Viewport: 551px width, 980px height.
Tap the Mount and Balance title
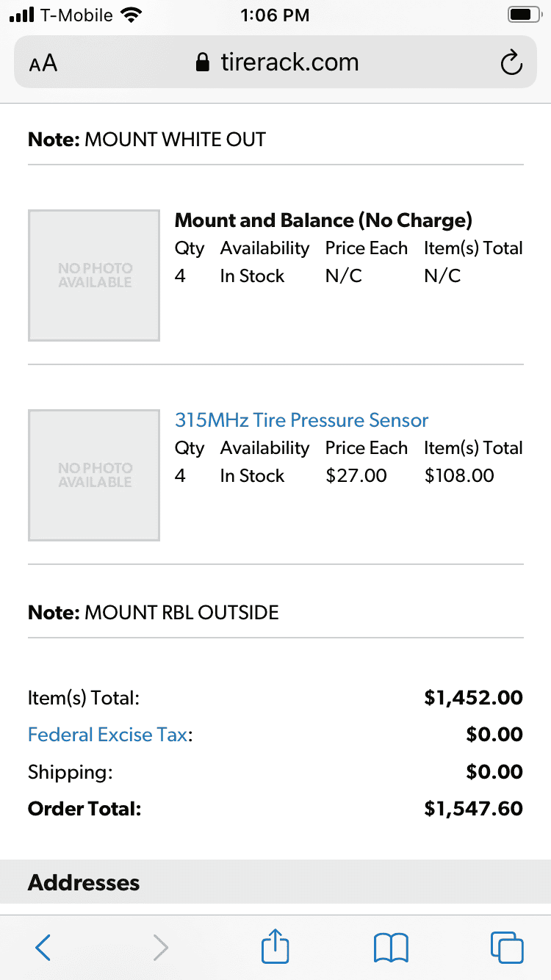coord(323,220)
